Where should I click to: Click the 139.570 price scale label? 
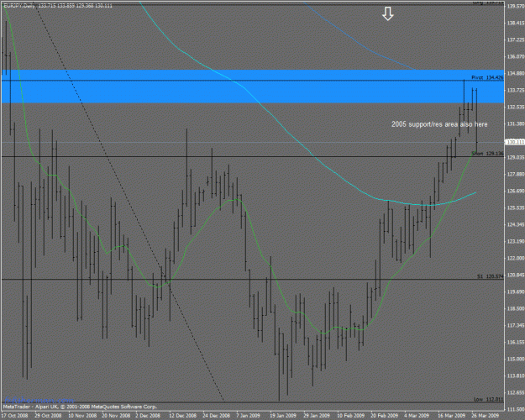click(x=516, y=6)
